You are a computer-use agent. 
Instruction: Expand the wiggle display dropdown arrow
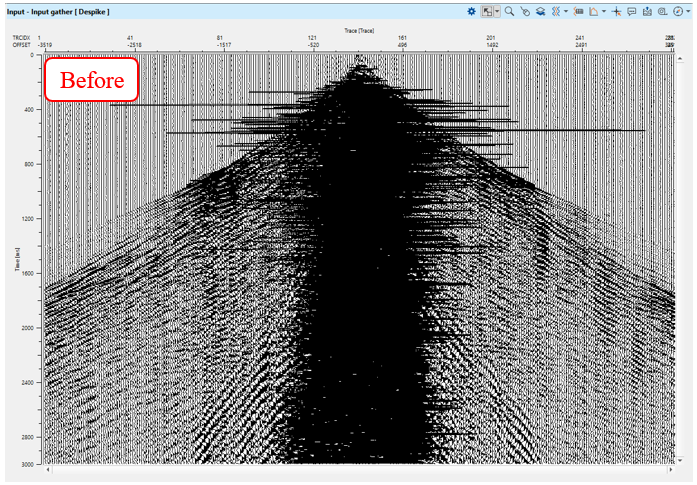pyautogui.click(x=566, y=12)
